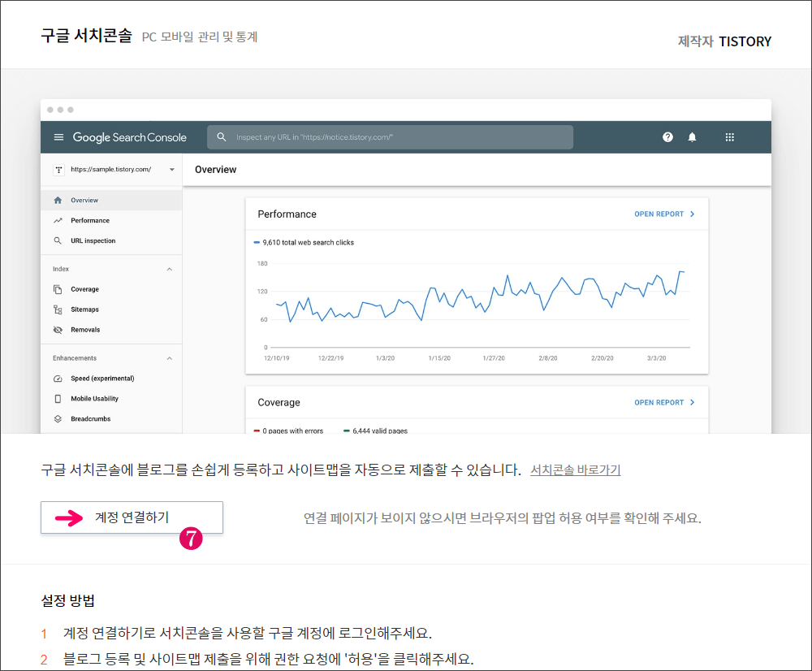Click the Inspect any URL search field
Screen dimensions: 812x671
[x=390, y=137]
